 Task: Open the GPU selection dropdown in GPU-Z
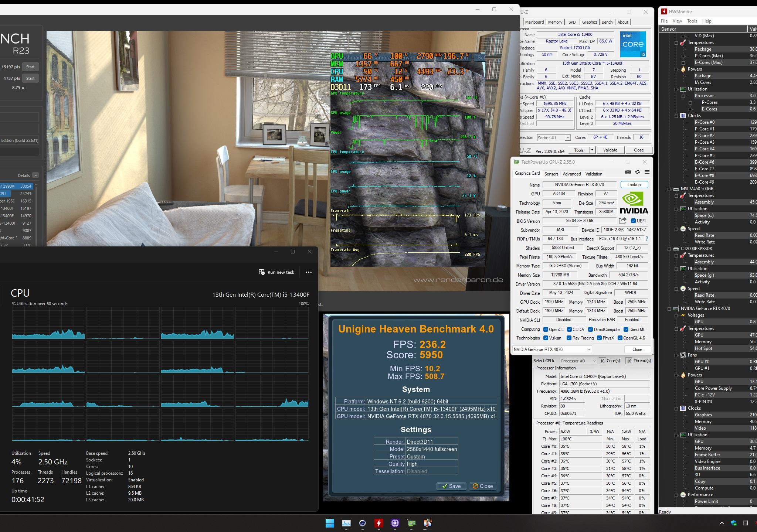pyautogui.click(x=552, y=349)
